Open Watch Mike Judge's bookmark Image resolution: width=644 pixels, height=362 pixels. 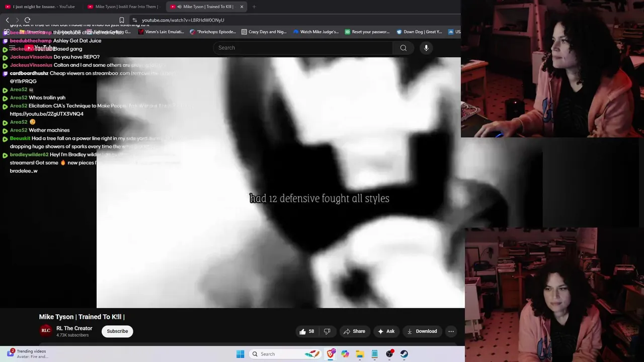(x=316, y=32)
